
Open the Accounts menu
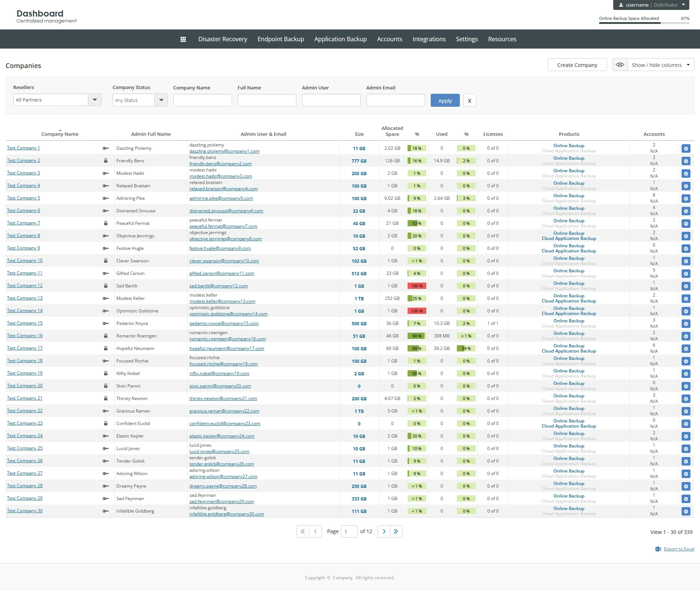click(390, 39)
